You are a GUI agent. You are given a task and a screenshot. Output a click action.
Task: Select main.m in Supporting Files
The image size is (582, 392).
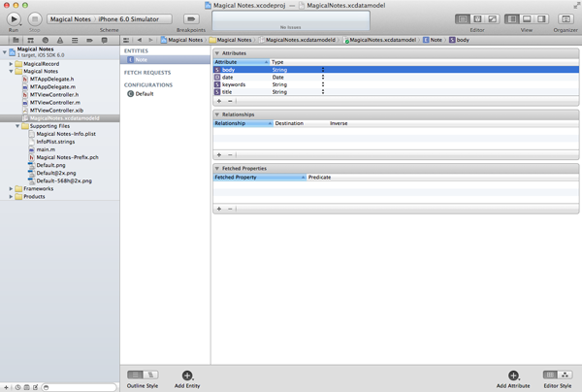[x=46, y=149]
